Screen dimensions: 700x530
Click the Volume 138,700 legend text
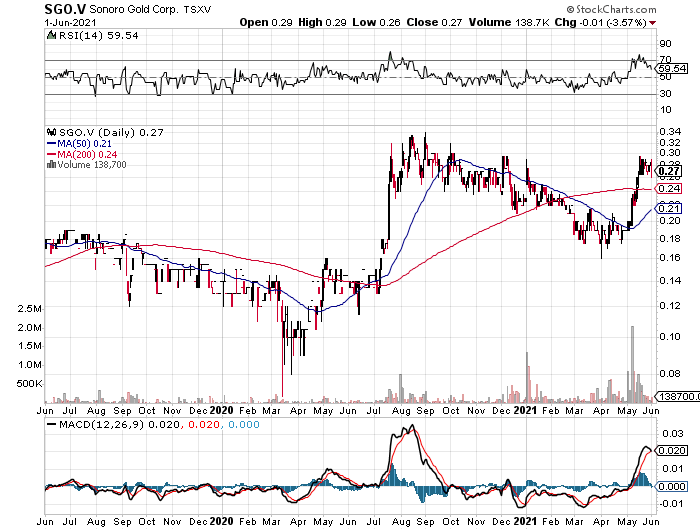[92, 165]
